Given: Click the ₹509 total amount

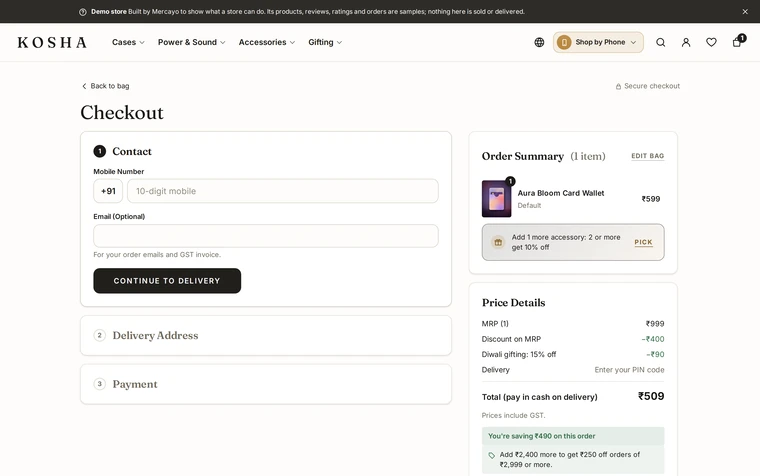Looking at the screenshot, I should (651, 397).
